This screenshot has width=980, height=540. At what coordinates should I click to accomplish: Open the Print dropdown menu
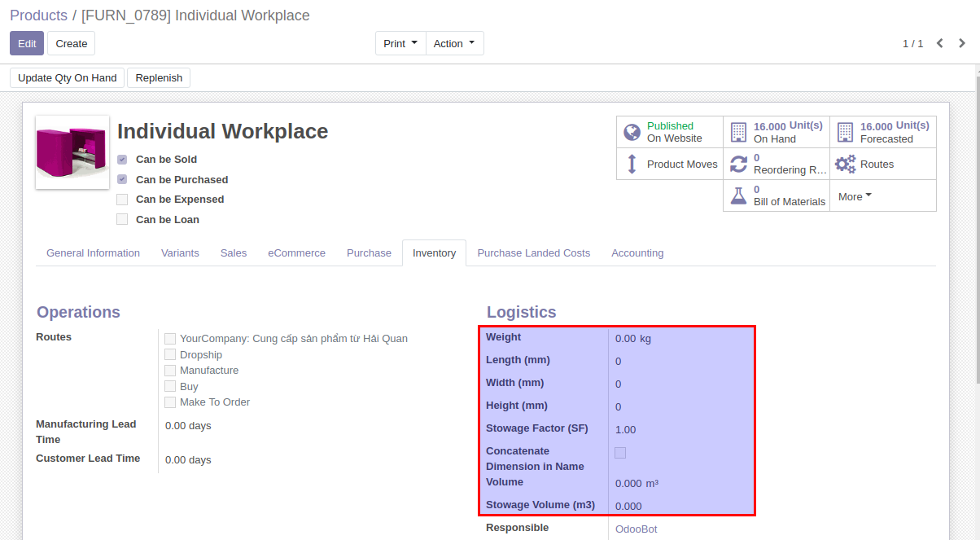400,43
